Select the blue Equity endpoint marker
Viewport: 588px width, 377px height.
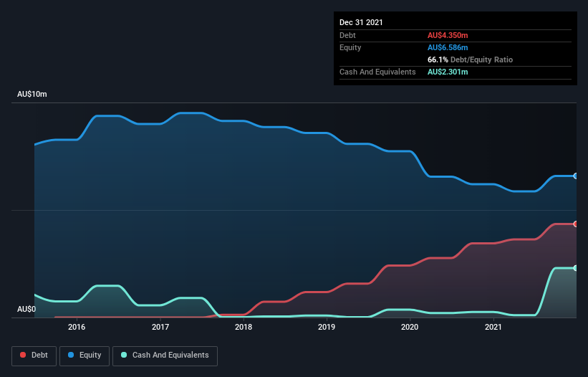coord(576,176)
